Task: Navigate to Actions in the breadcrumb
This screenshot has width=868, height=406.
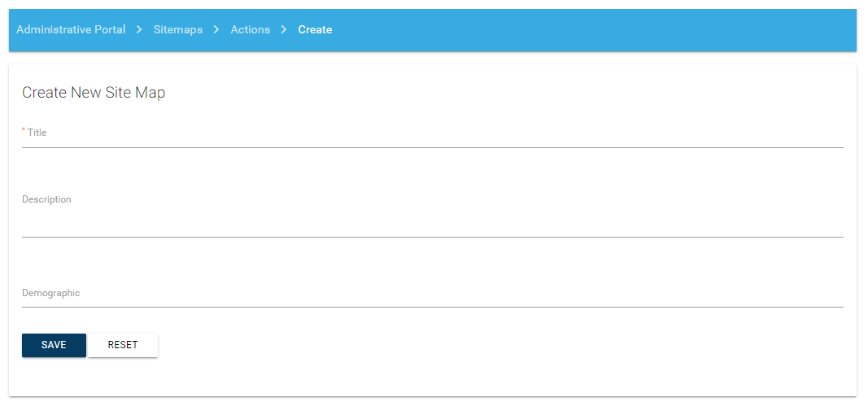Action: [250, 29]
